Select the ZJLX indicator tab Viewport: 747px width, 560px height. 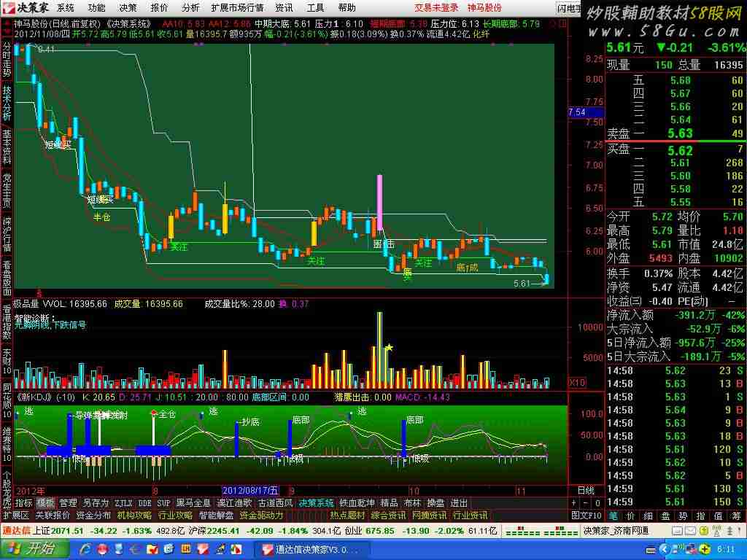point(123,503)
